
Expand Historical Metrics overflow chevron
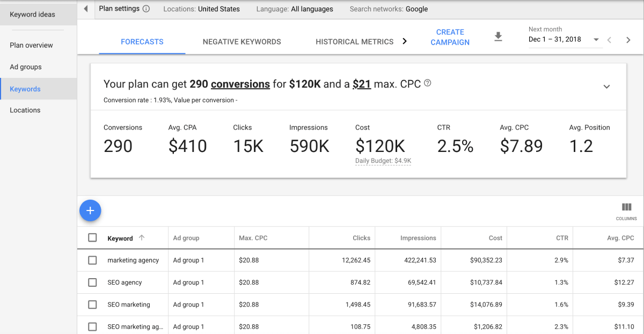pos(405,40)
